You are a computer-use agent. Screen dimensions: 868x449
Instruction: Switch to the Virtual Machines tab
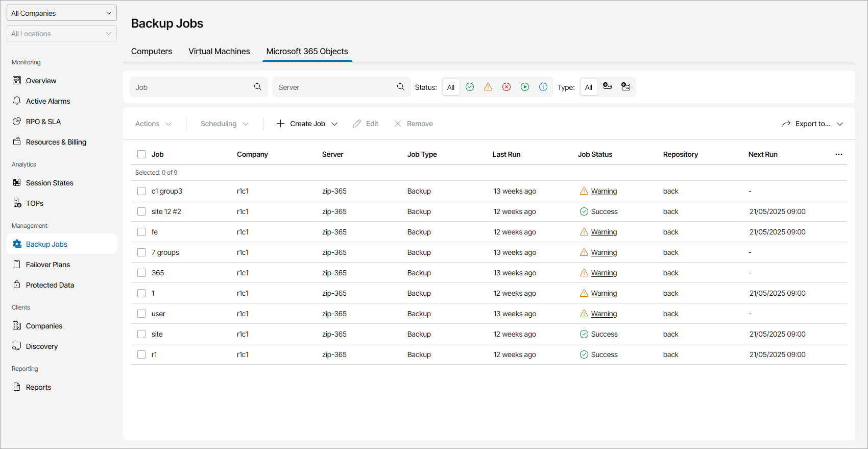(x=219, y=52)
